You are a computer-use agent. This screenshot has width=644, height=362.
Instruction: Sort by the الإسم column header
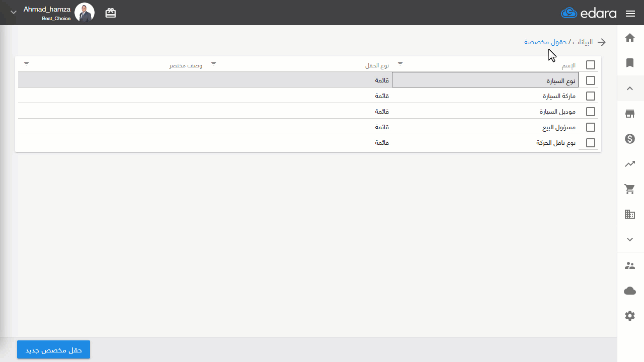pyautogui.click(x=569, y=66)
